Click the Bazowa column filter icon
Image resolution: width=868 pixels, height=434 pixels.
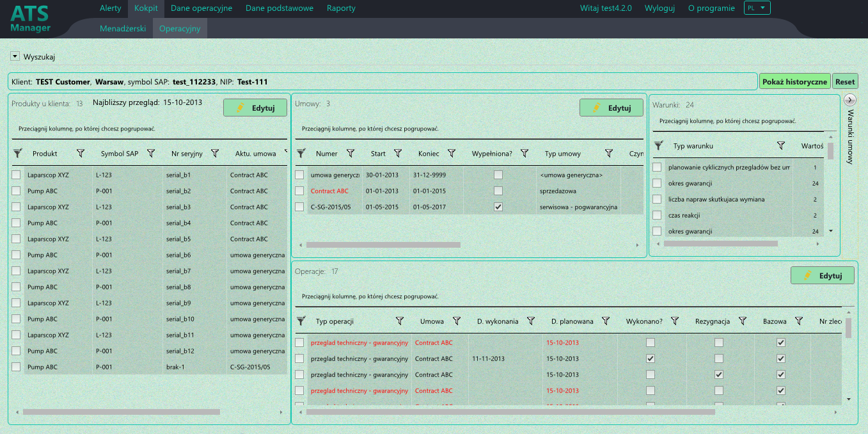(799, 321)
